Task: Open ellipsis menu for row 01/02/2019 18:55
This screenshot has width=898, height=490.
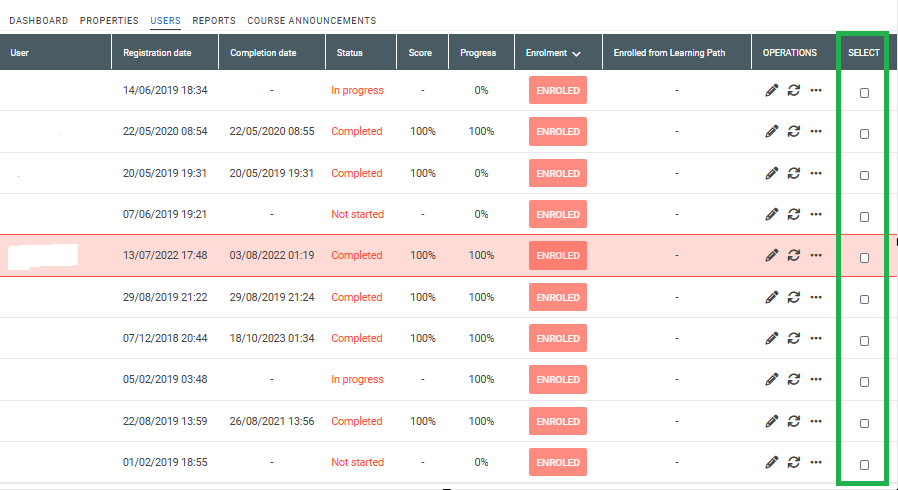Action: pos(816,462)
